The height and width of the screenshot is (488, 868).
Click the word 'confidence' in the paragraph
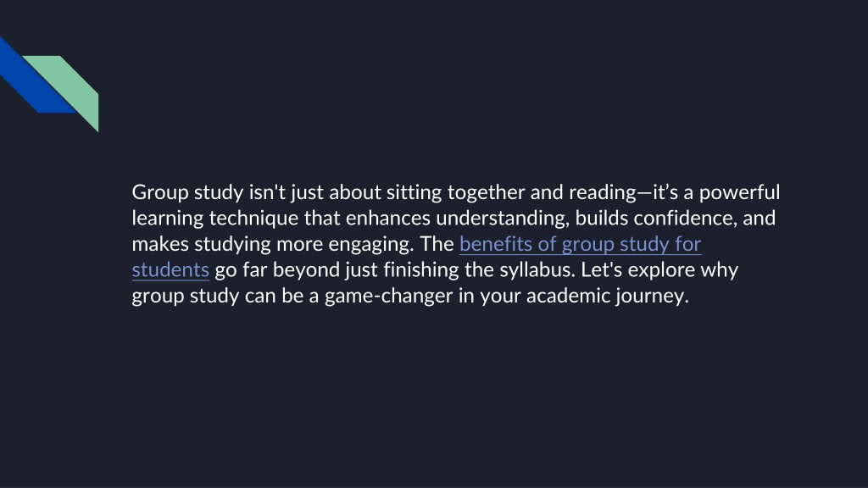pyautogui.click(x=685, y=218)
